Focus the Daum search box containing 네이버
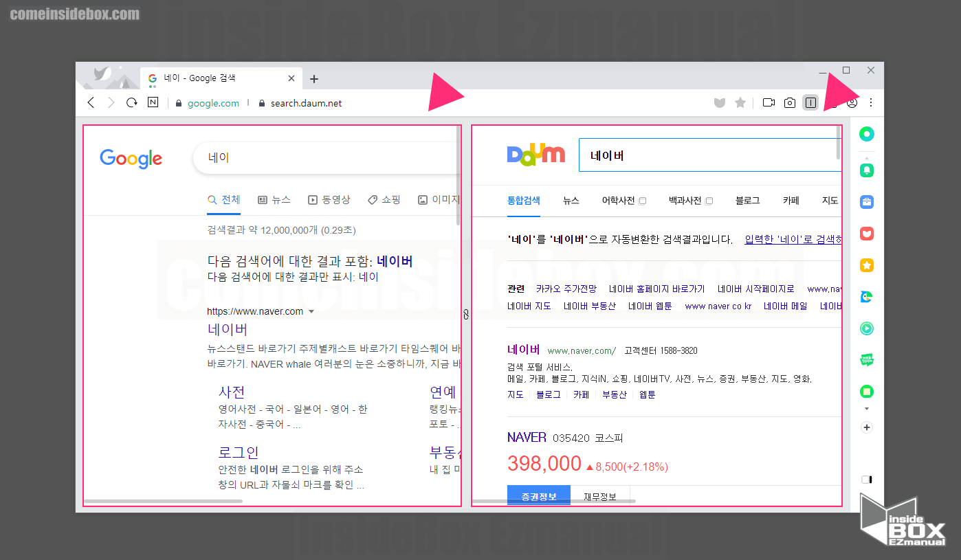Screen dimensions: 961x560 [710, 155]
